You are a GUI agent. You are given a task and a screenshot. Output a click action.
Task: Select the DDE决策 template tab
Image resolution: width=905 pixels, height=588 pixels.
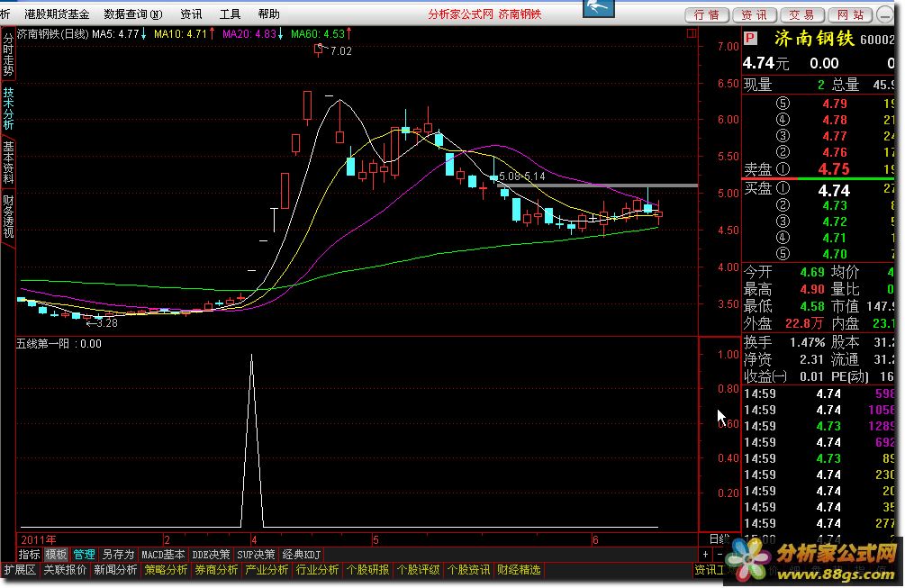[212, 555]
